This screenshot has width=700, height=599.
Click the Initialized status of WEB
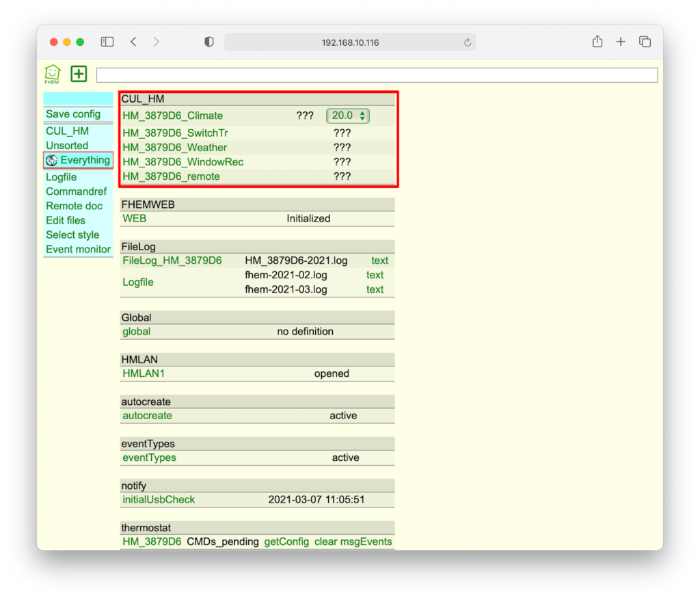308,218
